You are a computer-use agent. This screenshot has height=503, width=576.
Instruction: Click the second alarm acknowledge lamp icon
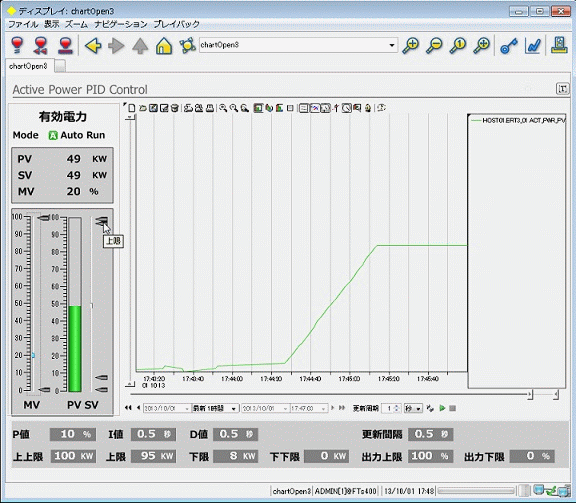click(x=41, y=46)
